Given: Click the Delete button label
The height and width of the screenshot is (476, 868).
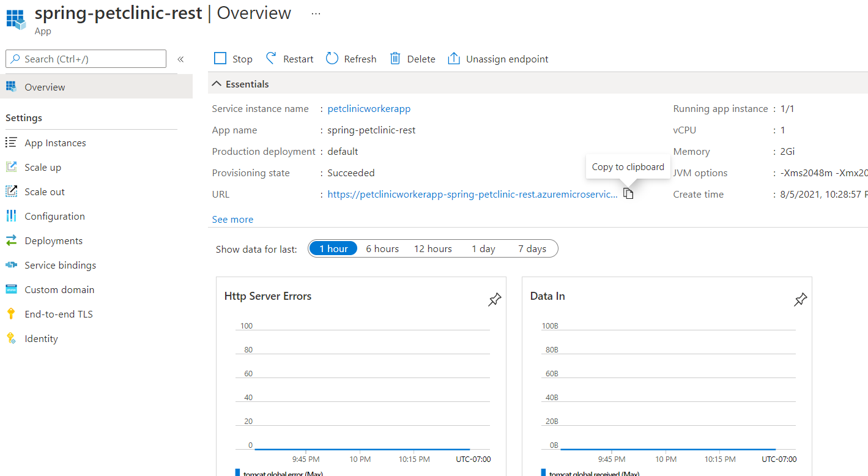Looking at the screenshot, I should pyautogui.click(x=421, y=59).
